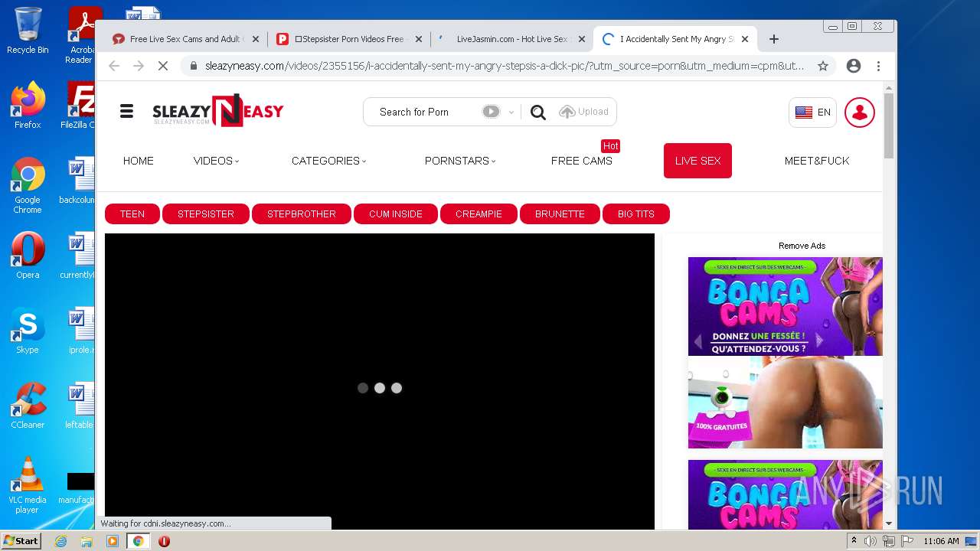The height and width of the screenshot is (551, 980).
Task: Open Internet Explorer from the taskbar
Action: point(61,541)
